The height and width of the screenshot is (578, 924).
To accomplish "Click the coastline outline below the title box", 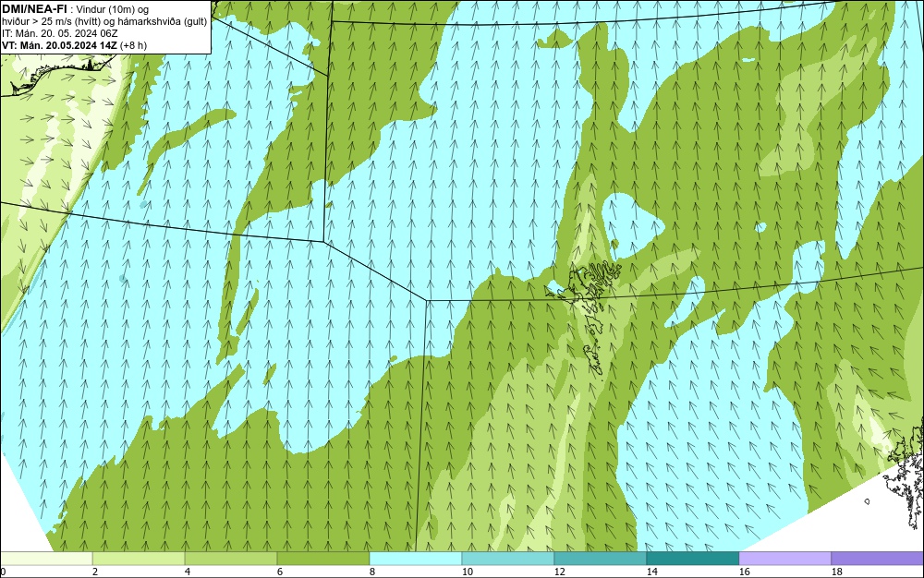I will 56,77.
